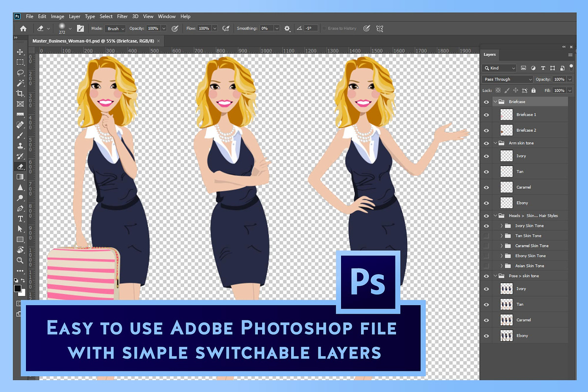Screen dimensions: 588x392
Task: Select the Path Selection arrow tool
Action: point(20,229)
